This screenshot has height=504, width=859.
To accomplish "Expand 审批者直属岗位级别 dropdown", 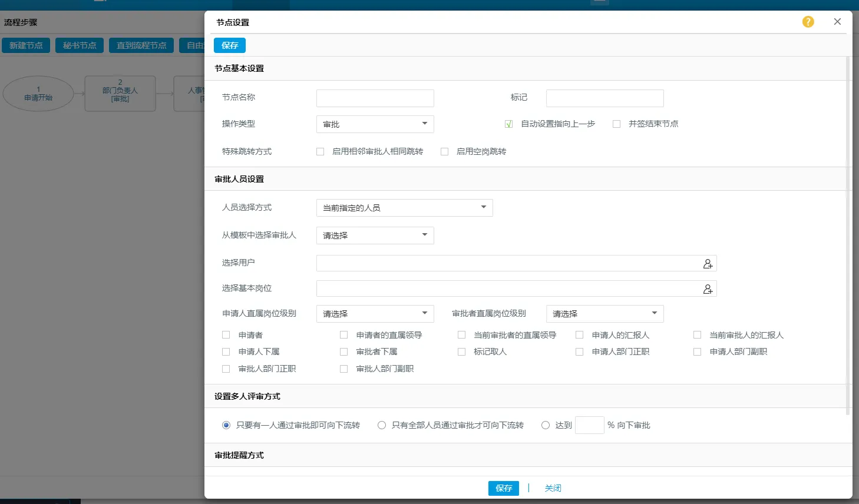I will [x=604, y=314].
